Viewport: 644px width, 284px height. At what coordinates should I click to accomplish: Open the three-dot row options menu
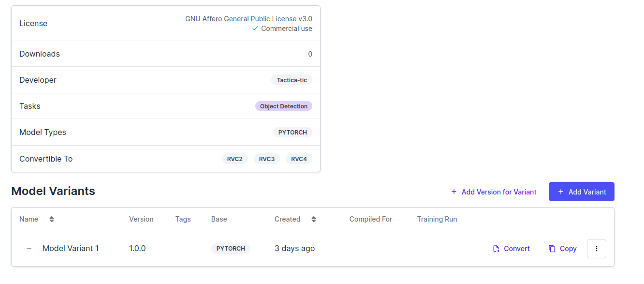(x=596, y=249)
